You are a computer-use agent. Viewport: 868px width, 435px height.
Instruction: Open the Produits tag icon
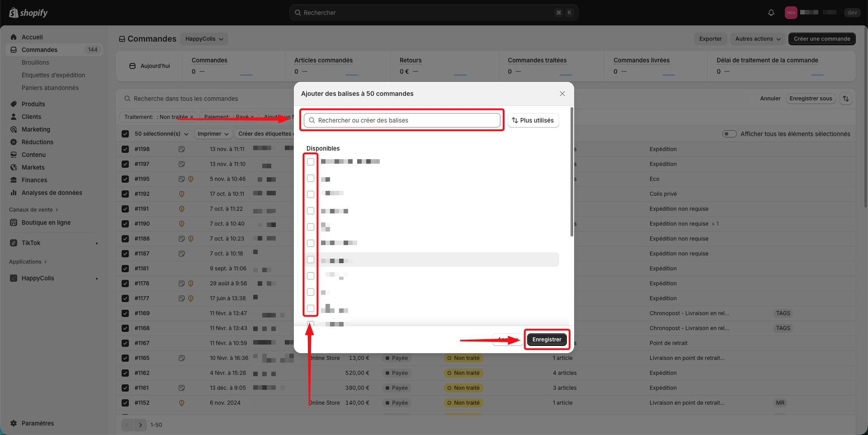(x=14, y=104)
